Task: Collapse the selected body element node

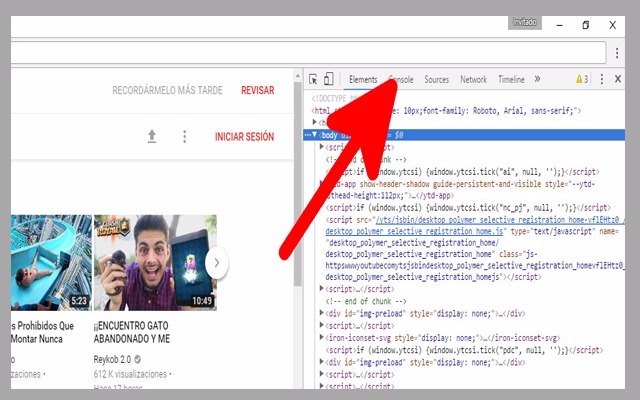Action: [x=314, y=134]
